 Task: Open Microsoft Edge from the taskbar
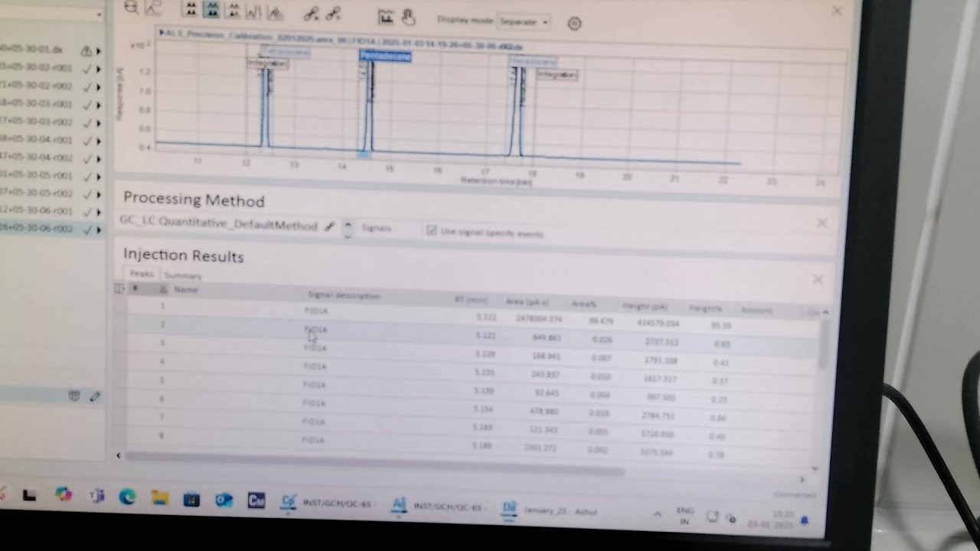(x=127, y=497)
